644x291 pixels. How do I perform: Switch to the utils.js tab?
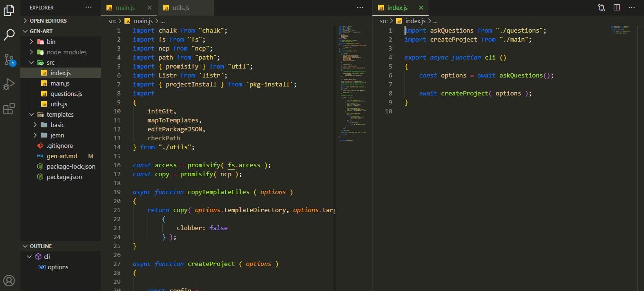pyautogui.click(x=180, y=8)
